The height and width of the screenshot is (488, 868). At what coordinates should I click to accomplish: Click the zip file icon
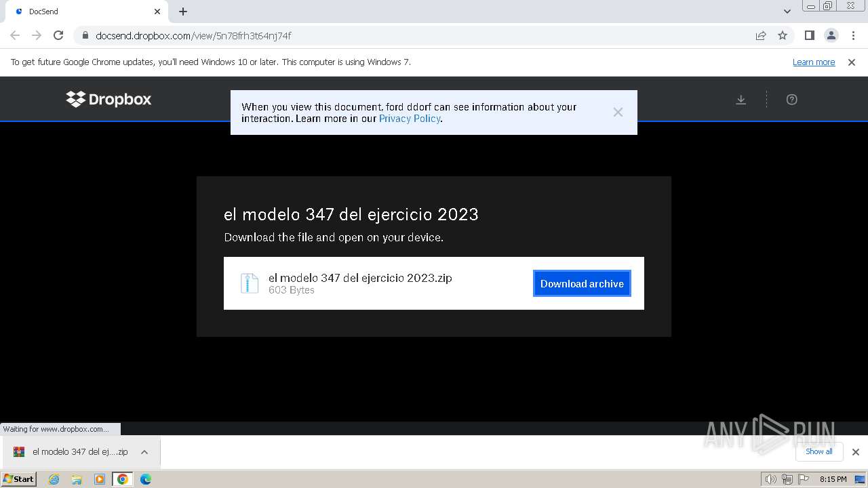250,283
